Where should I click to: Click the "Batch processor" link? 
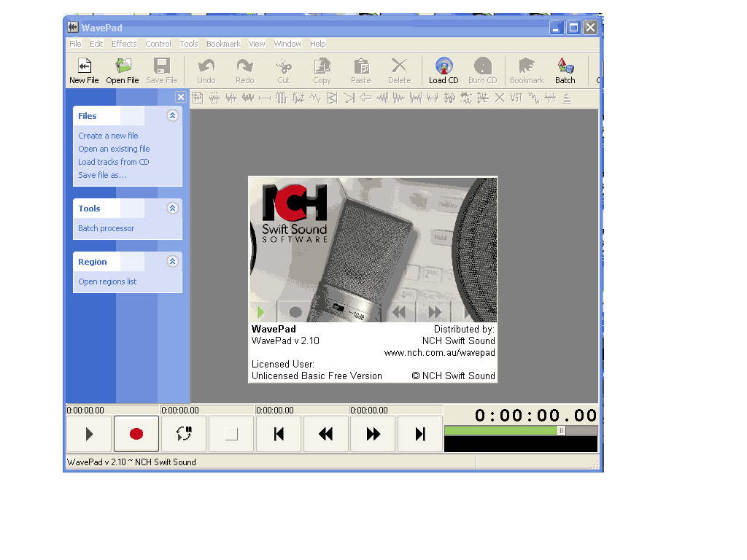107,228
